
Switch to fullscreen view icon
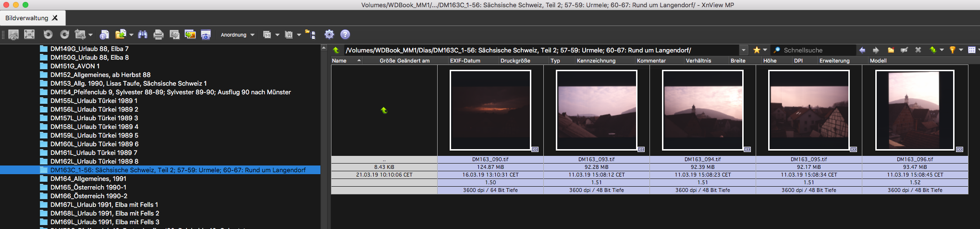tap(30, 34)
